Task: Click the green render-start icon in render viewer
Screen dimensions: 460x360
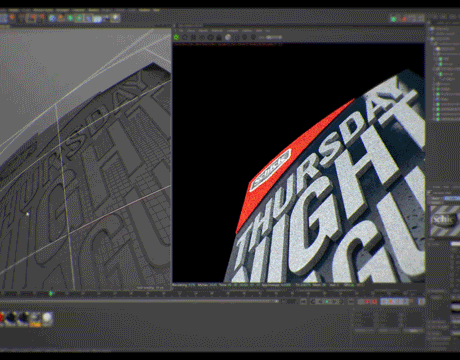Action: pos(176,37)
